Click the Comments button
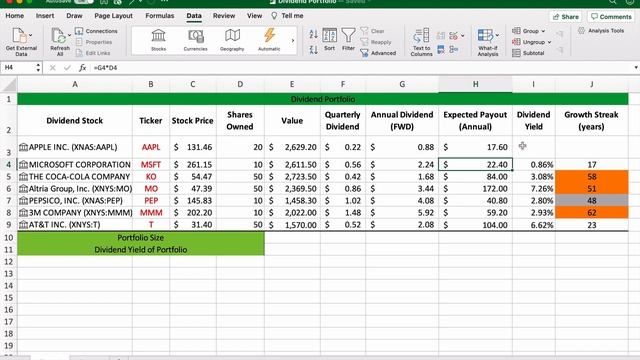This screenshot has width=640, height=360. (x=611, y=17)
